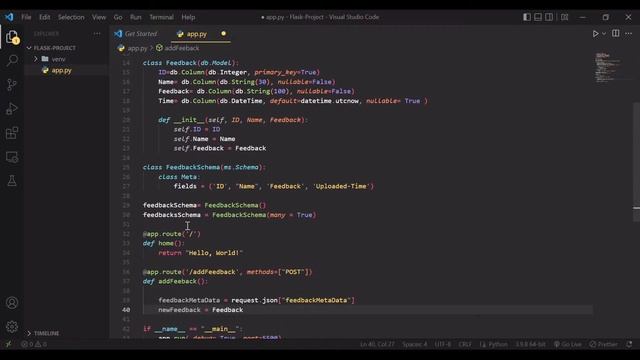Open the Customize Layout icon
This screenshot has width=640, height=360.
tap(564, 17)
